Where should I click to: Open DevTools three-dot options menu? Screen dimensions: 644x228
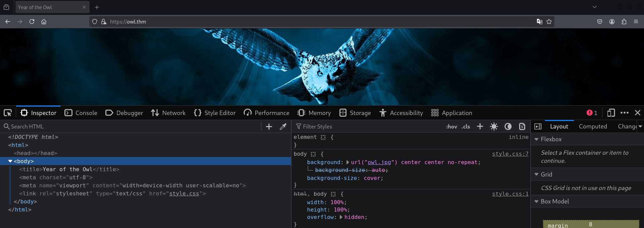point(624,113)
